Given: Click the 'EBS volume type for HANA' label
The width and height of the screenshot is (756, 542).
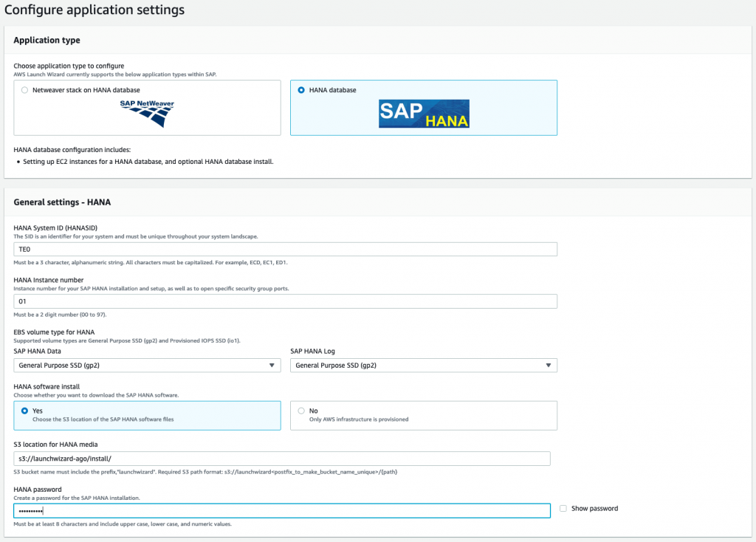Looking at the screenshot, I should click(x=54, y=332).
